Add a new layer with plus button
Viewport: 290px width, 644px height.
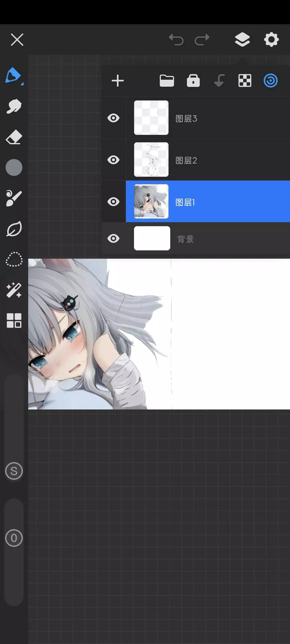118,81
